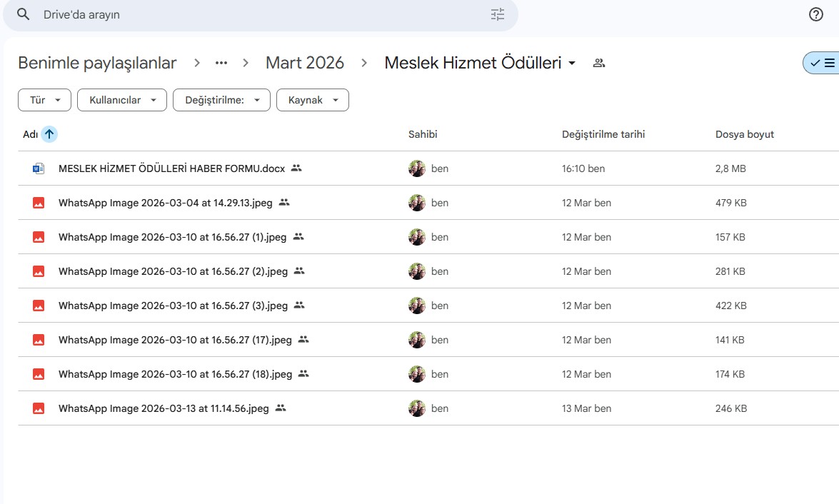Open the Tür filter dropdown

tap(44, 100)
